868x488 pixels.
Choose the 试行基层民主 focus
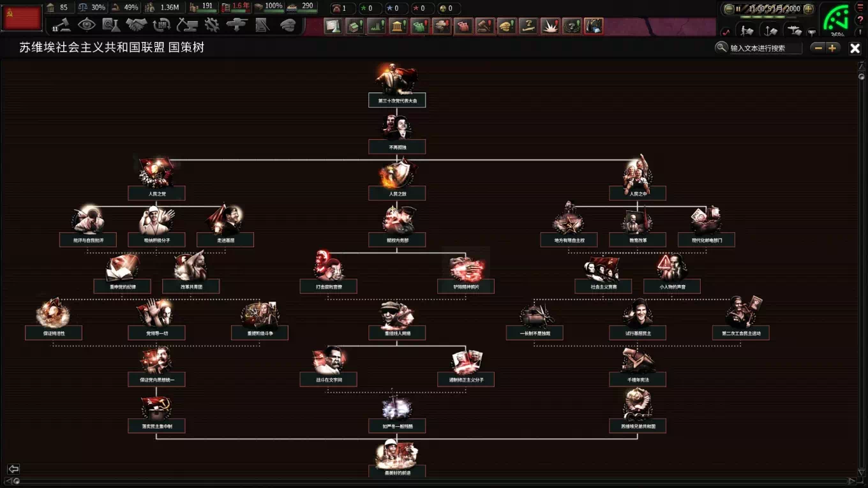pos(638,333)
